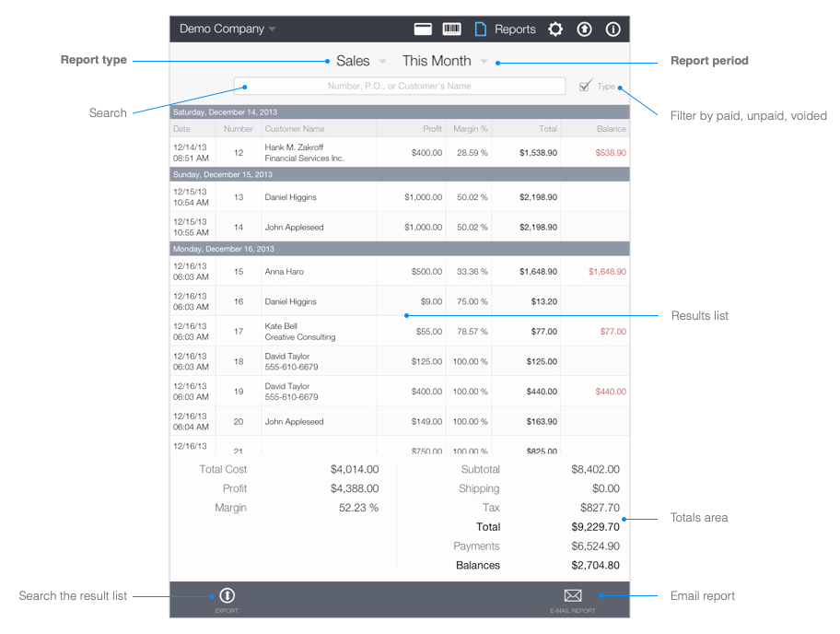
Task: Click the Export icon at bottom left
Action: 227,596
